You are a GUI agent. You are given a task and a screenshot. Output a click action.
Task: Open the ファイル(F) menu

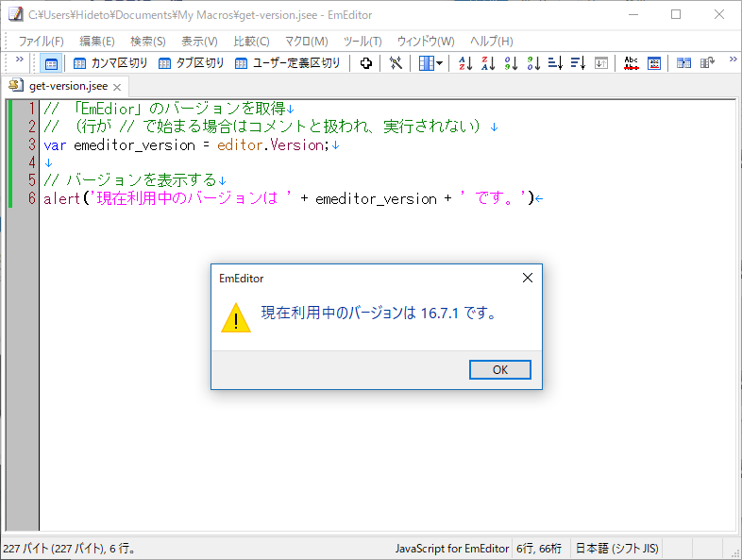(x=42, y=42)
